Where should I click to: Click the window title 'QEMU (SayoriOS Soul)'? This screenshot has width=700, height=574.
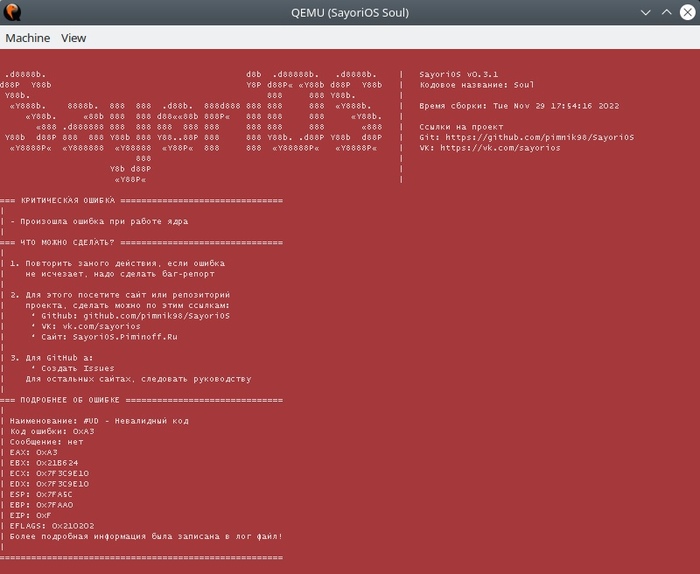pyautogui.click(x=350, y=12)
